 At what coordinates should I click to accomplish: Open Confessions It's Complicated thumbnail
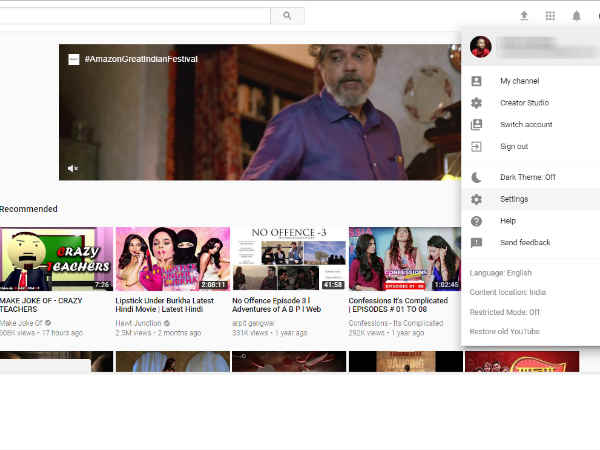tap(405, 259)
